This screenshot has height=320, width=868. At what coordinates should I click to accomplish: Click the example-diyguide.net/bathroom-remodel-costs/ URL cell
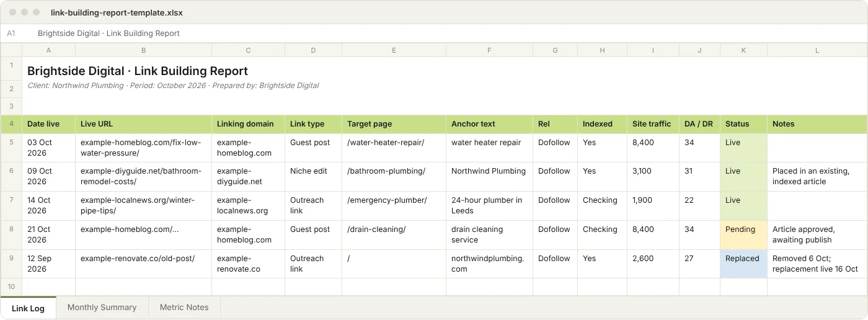[143, 177]
